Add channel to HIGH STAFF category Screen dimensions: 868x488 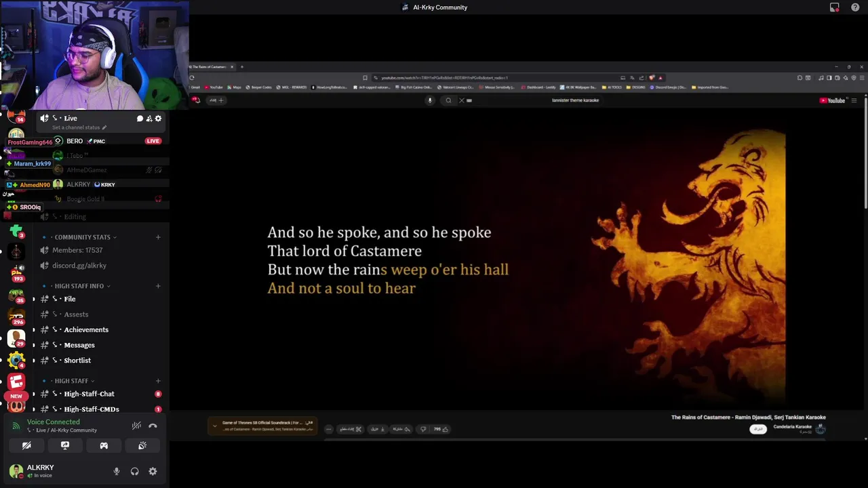[x=158, y=381]
